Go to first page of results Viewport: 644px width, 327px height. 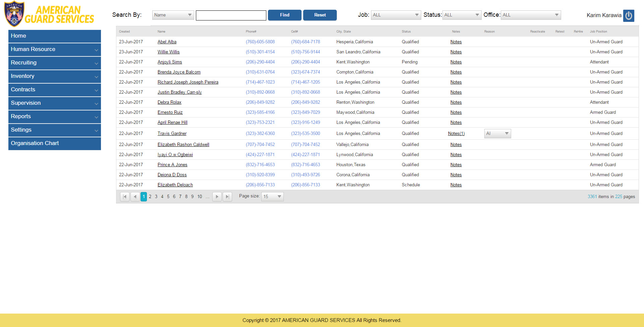(125, 197)
